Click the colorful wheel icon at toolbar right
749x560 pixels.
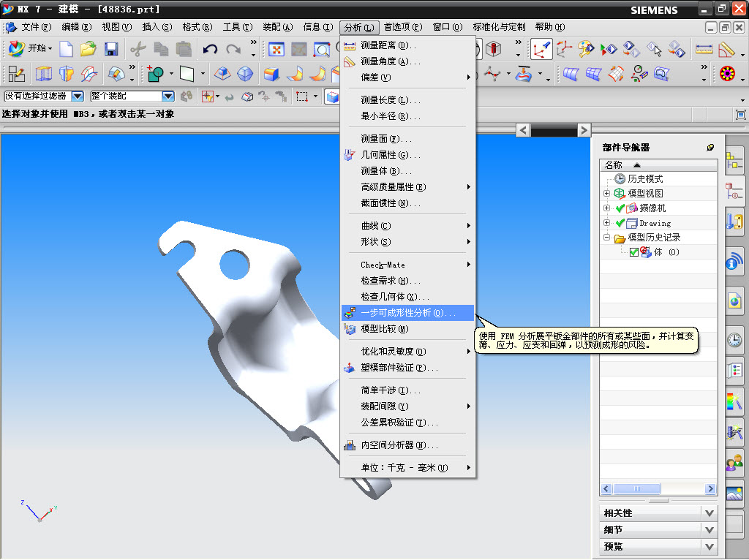pos(727,74)
